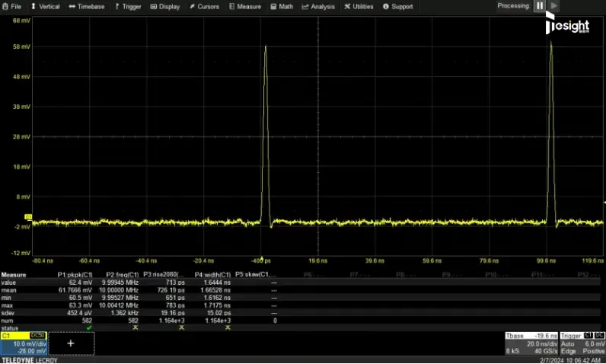This screenshot has width=606, height=364.
Task: Click the max value 63.3 mV
Action: coord(81,305)
